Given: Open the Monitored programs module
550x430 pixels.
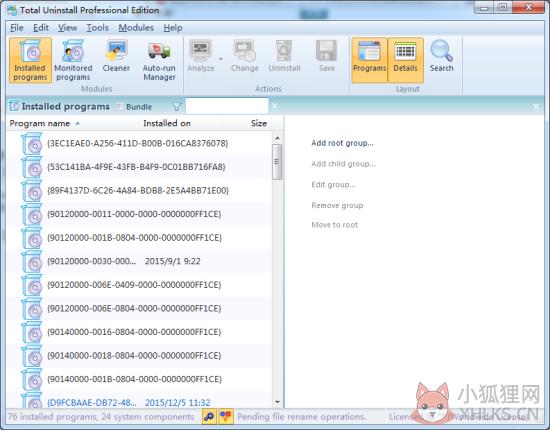Looking at the screenshot, I should [x=73, y=60].
